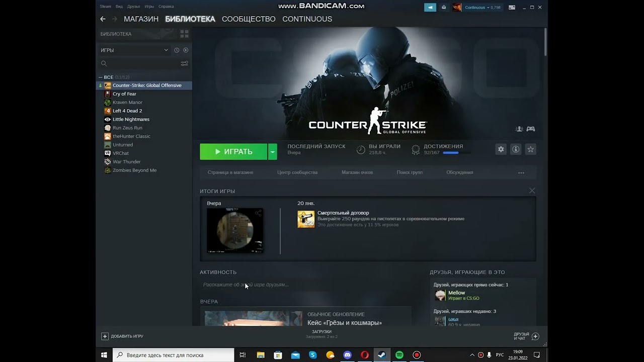The image size is (644, 362).
Task: Switch to СООБЩЕСТВО tab
Action: 249,19
